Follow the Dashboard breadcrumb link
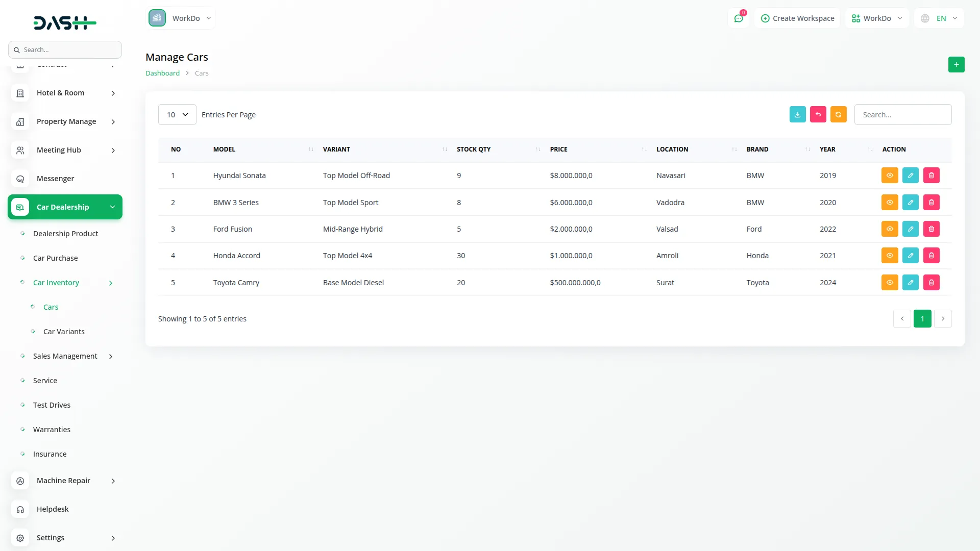Screen dimensions: 980x551 pyautogui.click(x=162, y=73)
